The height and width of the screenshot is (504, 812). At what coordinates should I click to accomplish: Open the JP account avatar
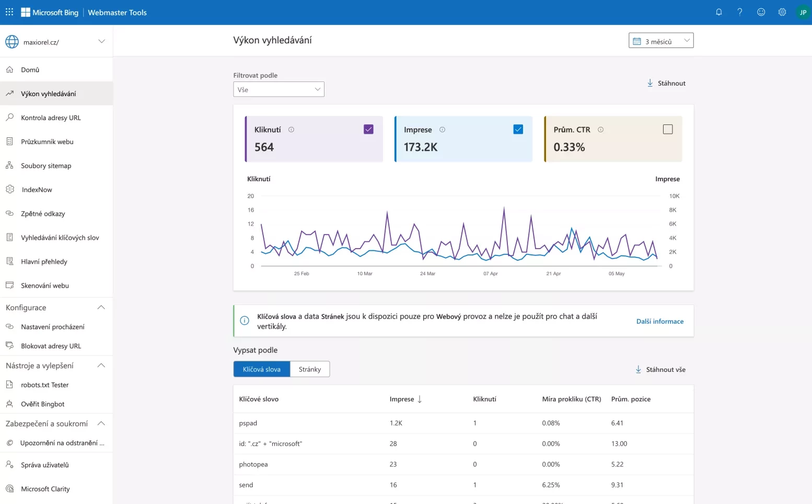click(x=803, y=13)
